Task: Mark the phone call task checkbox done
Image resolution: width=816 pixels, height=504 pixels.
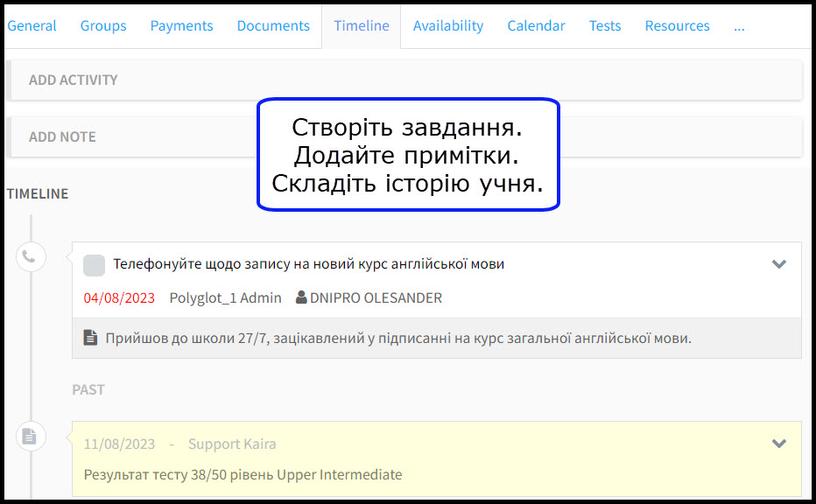Action: point(95,265)
